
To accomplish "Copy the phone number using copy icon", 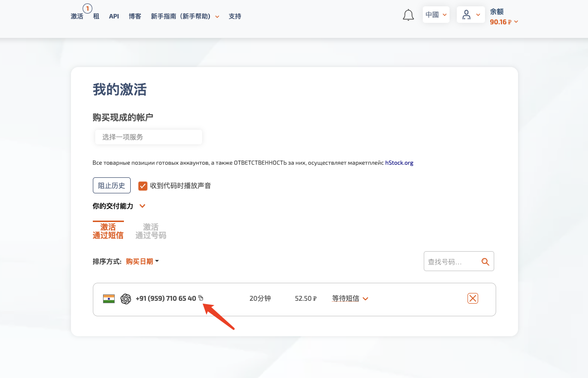I will (x=201, y=298).
